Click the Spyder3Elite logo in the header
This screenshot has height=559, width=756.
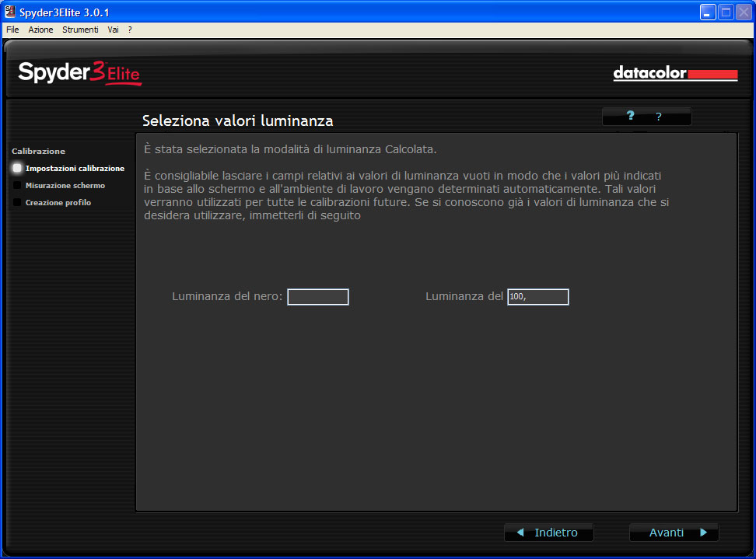80,73
